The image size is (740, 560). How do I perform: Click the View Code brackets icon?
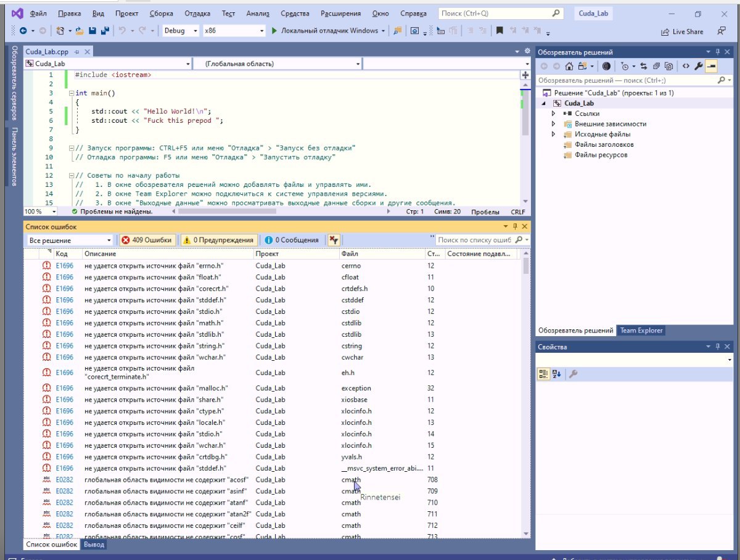(x=685, y=66)
